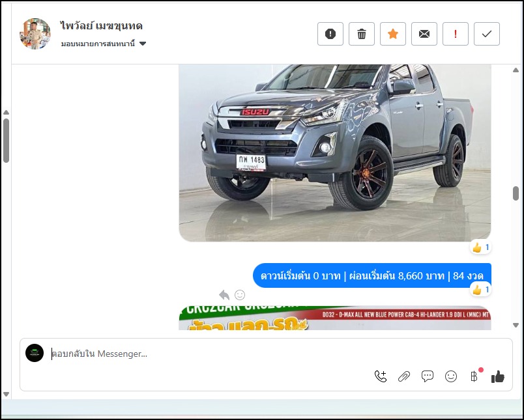Send a thumbs-up like

[497, 376]
